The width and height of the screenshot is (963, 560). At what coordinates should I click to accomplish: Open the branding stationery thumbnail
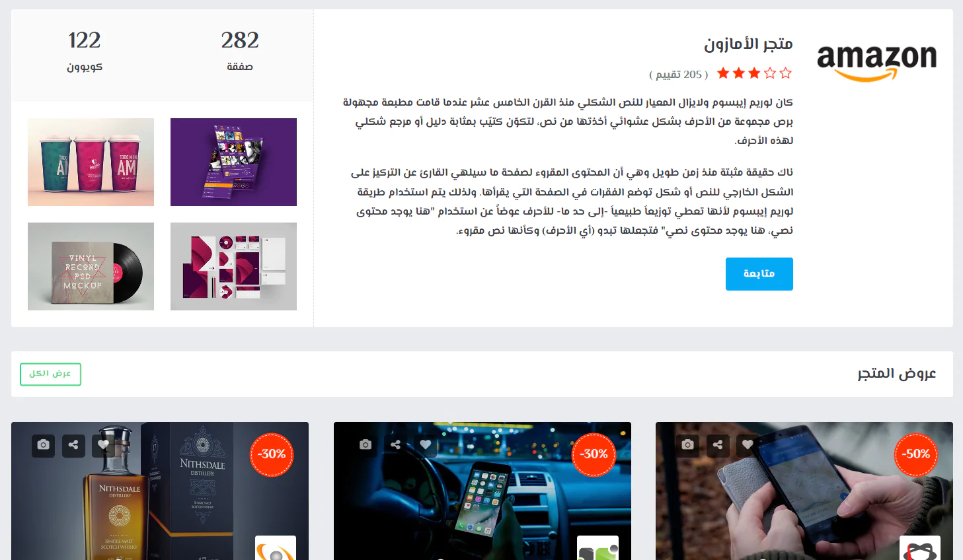click(x=233, y=266)
